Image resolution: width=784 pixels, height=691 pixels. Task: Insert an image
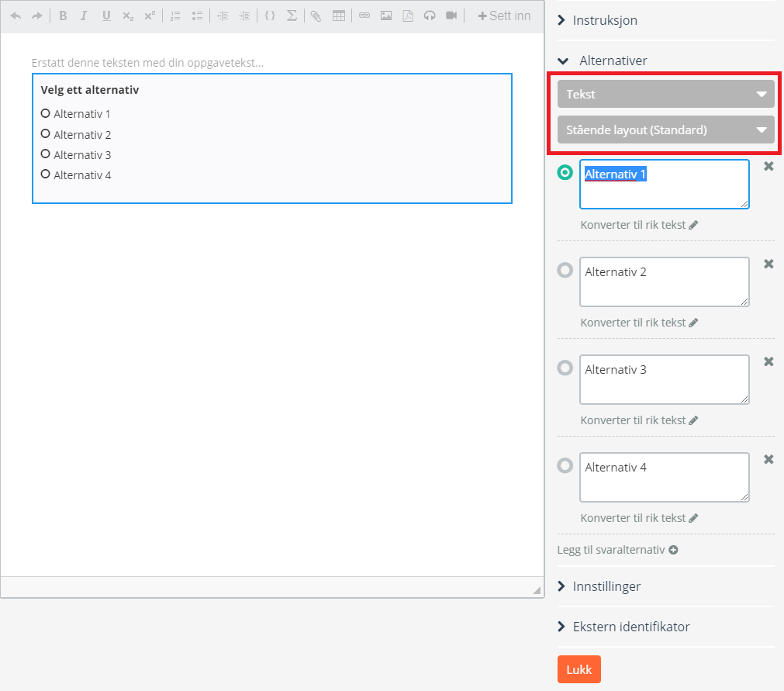pyautogui.click(x=386, y=16)
